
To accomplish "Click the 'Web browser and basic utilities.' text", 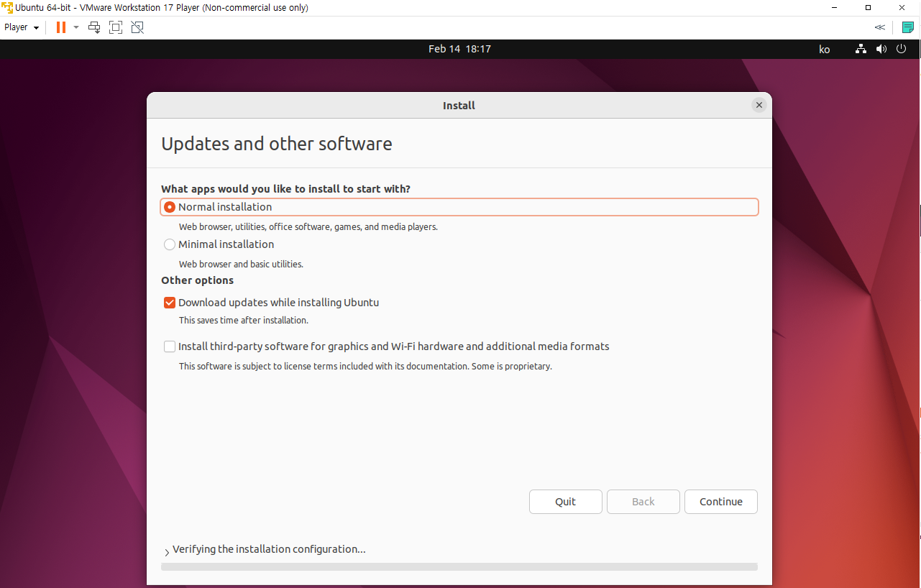I will click(x=241, y=264).
